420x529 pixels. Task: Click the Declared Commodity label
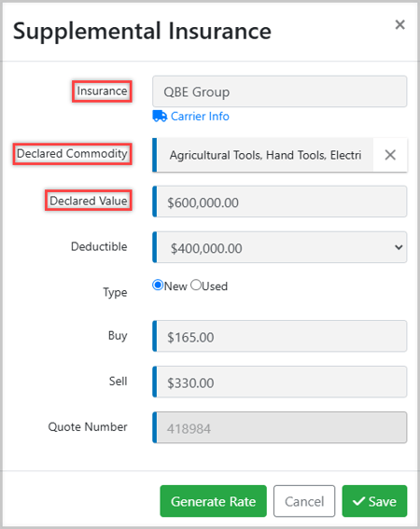(72, 154)
